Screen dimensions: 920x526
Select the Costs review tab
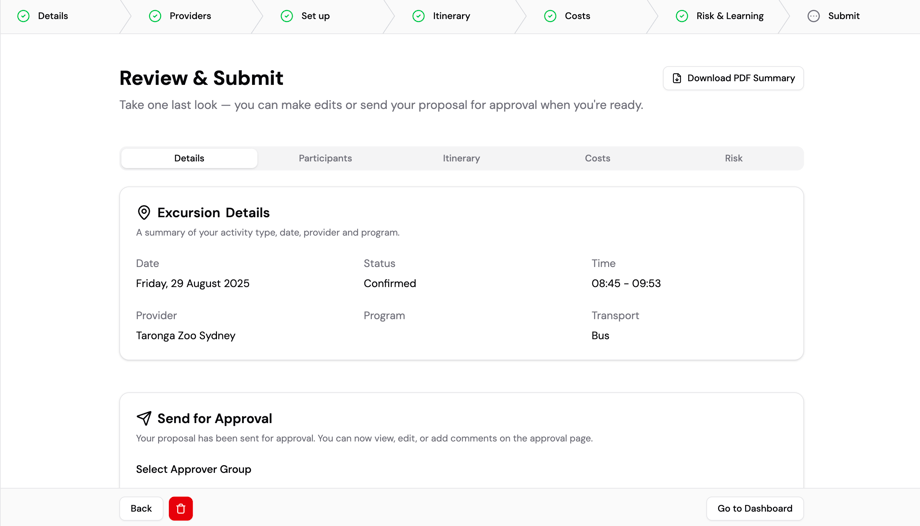point(597,158)
